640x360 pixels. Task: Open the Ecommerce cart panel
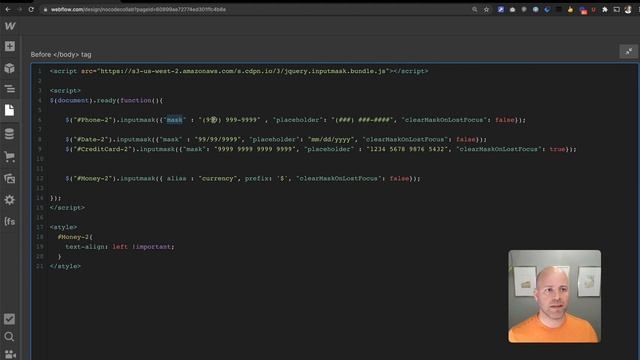pyautogui.click(x=10, y=157)
